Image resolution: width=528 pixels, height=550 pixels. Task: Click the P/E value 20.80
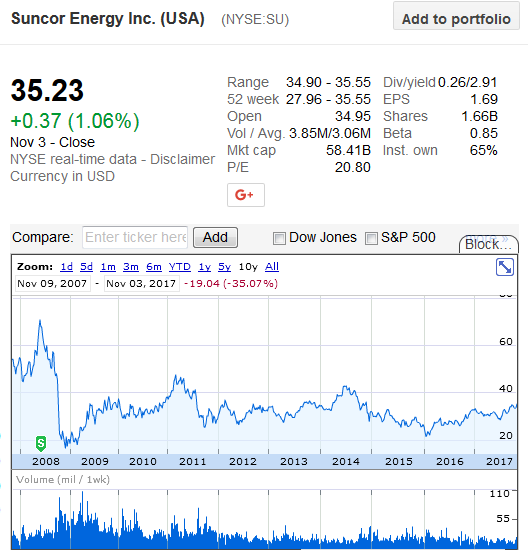(353, 168)
